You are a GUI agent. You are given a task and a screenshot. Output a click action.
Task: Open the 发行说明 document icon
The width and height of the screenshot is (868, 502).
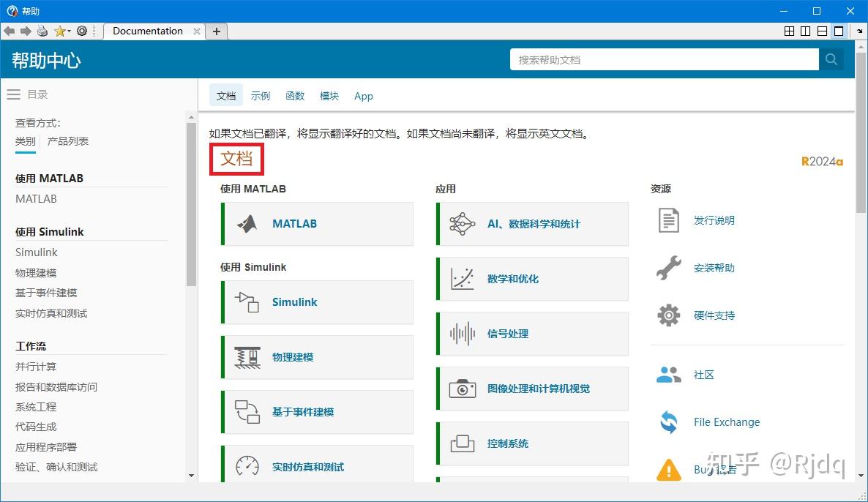pyautogui.click(x=667, y=220)
